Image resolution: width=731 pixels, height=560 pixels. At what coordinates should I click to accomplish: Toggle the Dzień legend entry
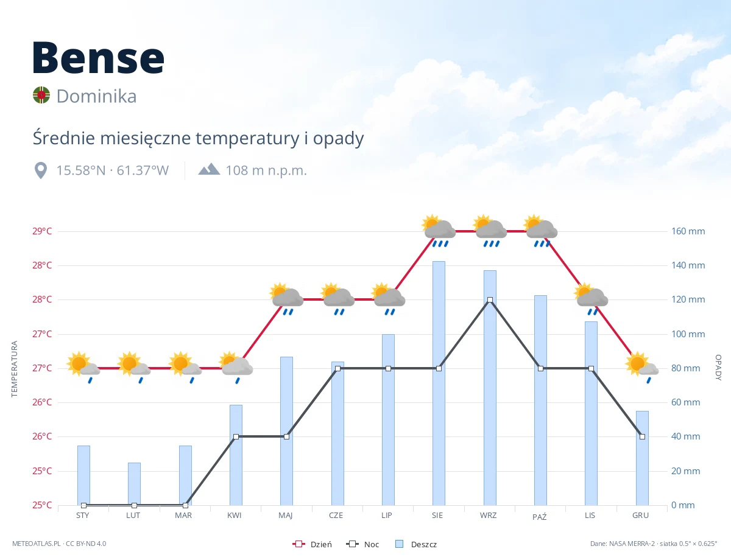click(x=312, y=544)
